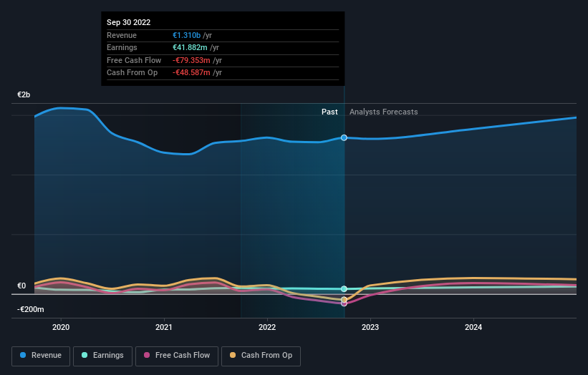Click the Cash From Op data point marker
This screenshot has height=375, width=588.
point(344,299)
